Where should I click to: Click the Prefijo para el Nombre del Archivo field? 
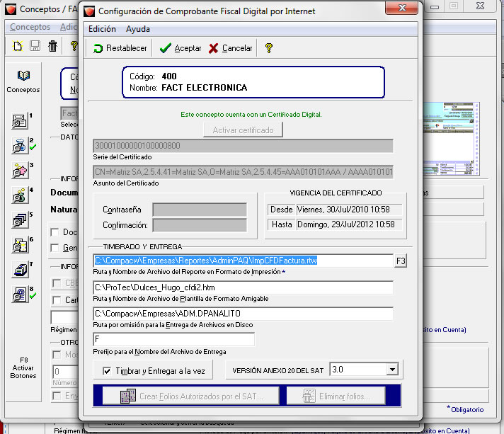pos(173,339)
